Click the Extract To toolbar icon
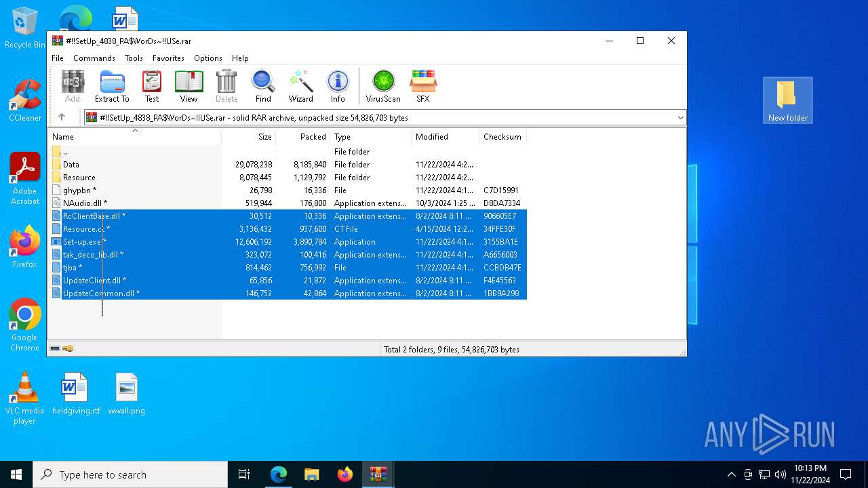The image size is (868, 488). (112, 86)
